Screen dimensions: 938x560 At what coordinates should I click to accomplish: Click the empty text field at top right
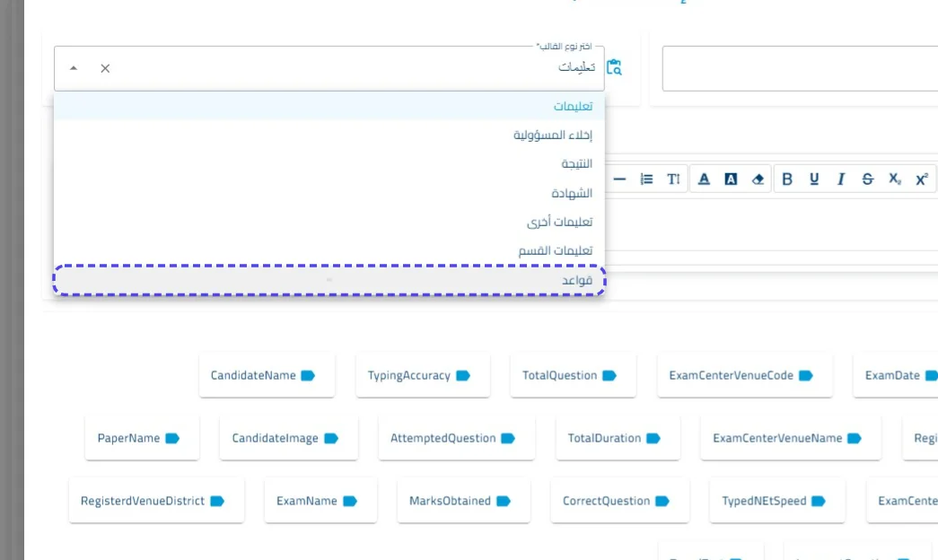(801, 68)
